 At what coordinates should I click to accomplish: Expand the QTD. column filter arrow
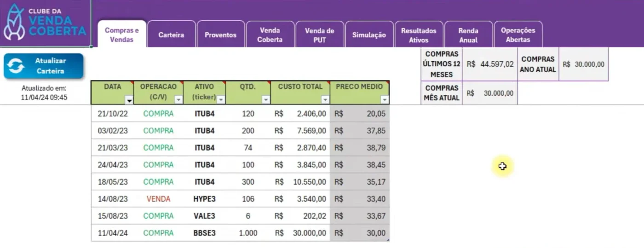(x=266, y=100)
